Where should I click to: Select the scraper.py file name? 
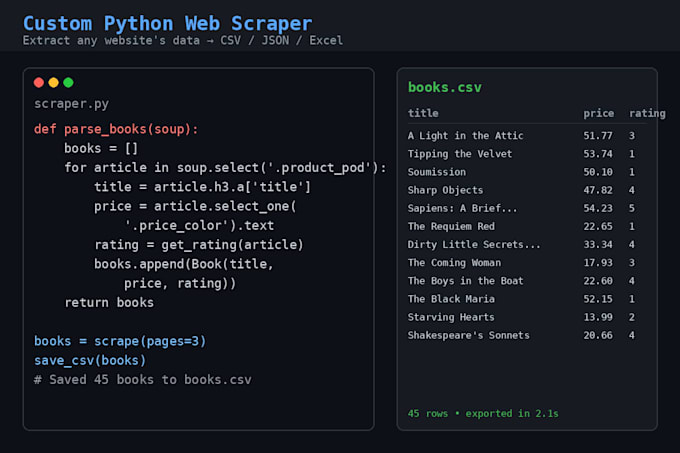point(72,104)
